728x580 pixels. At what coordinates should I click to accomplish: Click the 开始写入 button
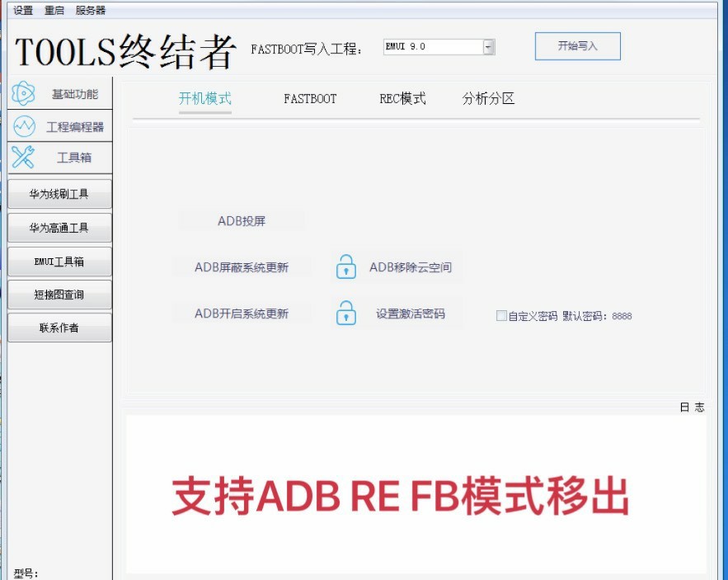[577, 45]
